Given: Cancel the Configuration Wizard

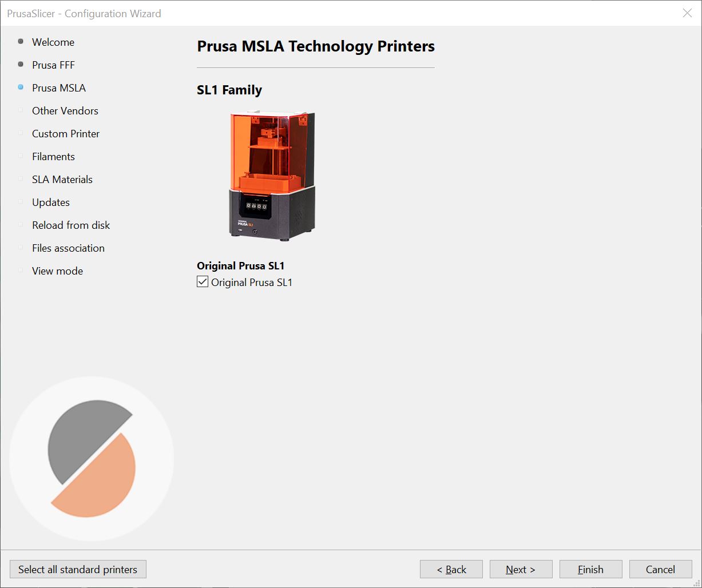Looking at the screenshot, I should tap(661, 569).
